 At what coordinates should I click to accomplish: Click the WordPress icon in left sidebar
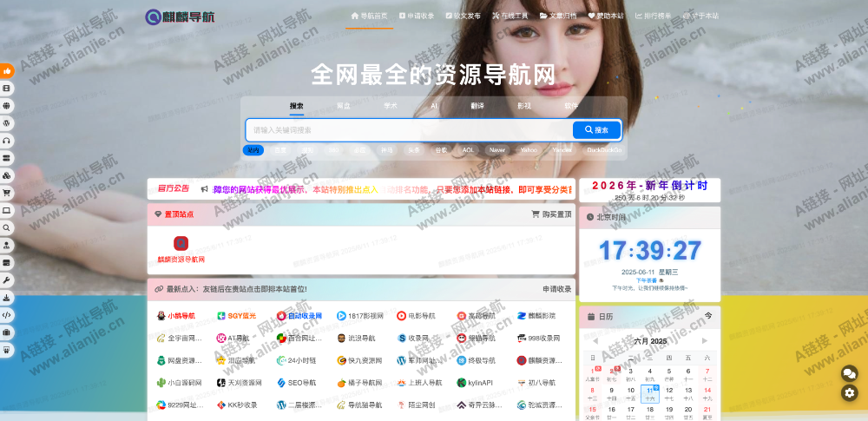(7, 122)
